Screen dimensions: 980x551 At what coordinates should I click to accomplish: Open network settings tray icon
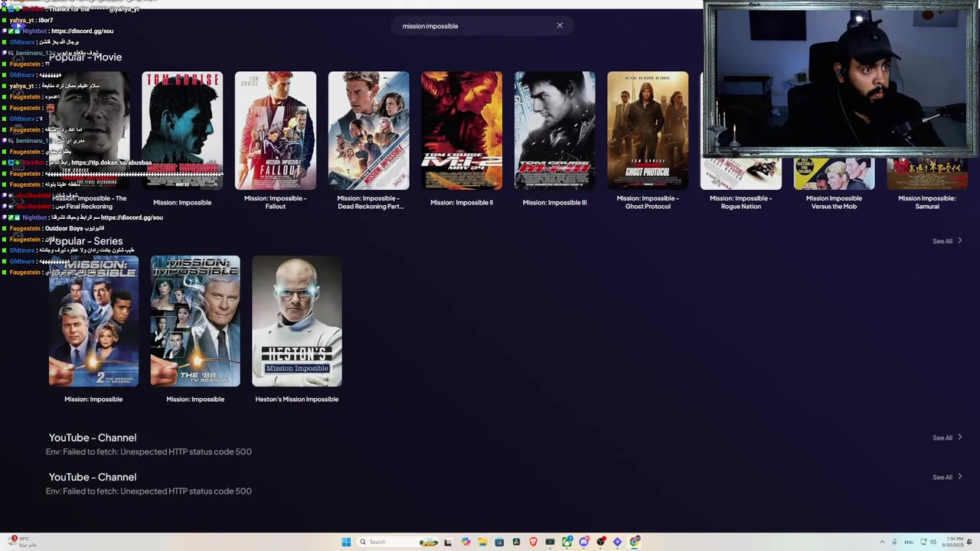coord(923,542)
